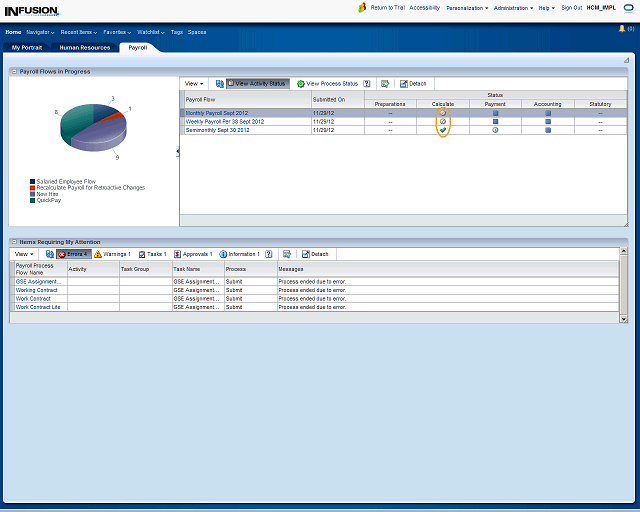Open the View dropdown in Payroll Flows toolbar
The width and height of the screenshot is (640, 512).
194,84
